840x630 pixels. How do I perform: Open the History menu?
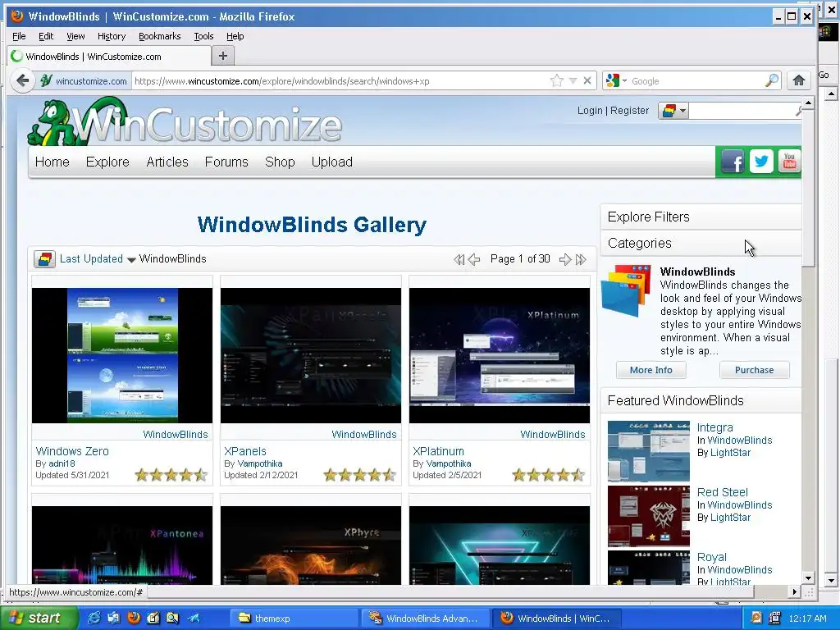click(x=112, y=36)
